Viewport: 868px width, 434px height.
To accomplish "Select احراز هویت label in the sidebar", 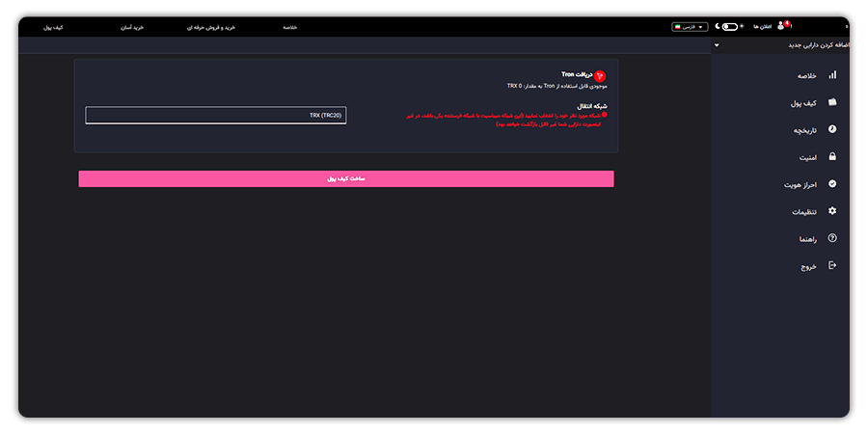I will pyautogui.click(x=800, y=184).
